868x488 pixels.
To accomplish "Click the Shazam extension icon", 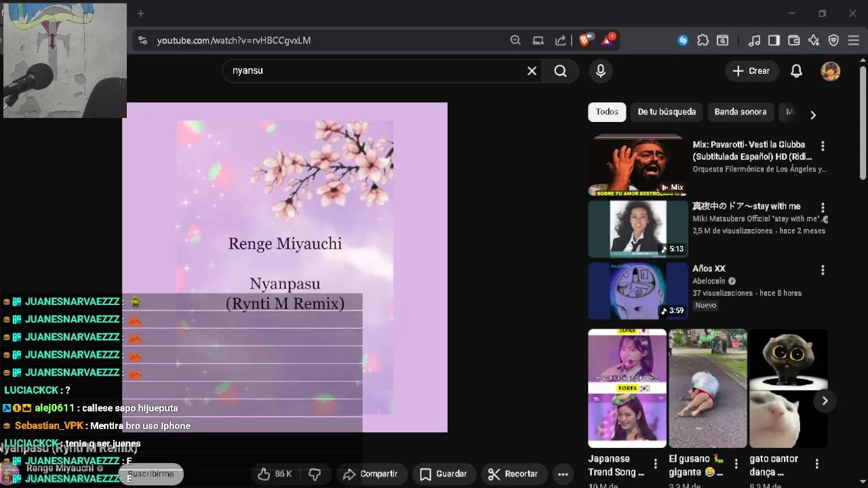I will 683,41.
